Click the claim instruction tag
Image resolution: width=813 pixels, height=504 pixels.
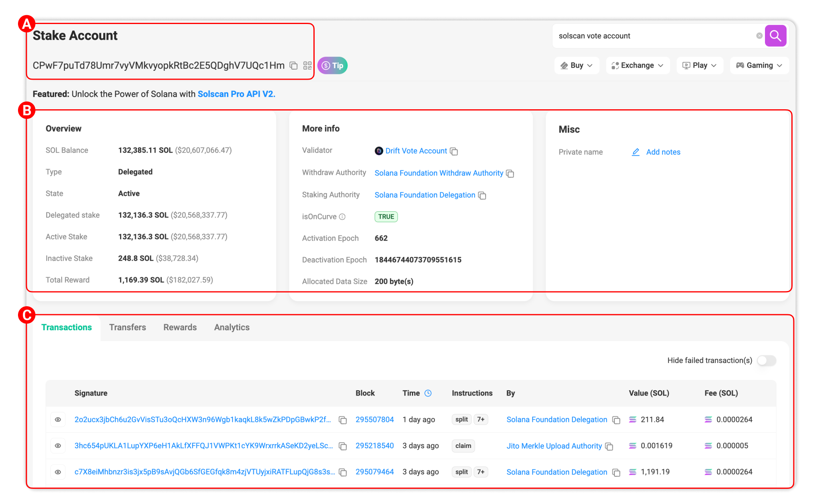tap(463, 446)
